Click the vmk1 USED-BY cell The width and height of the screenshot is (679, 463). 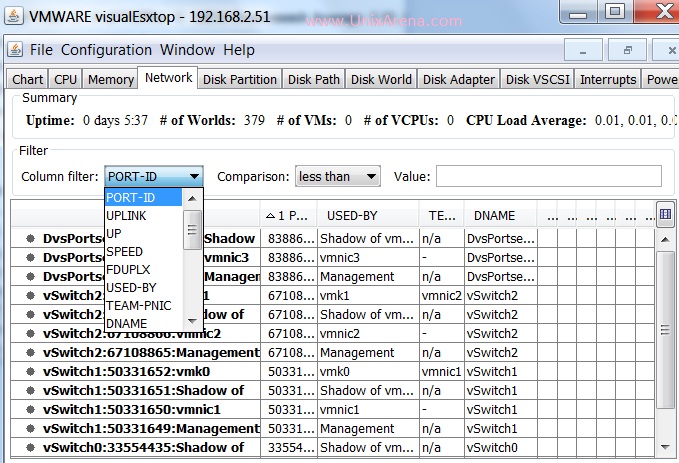[x=368, y=296]
